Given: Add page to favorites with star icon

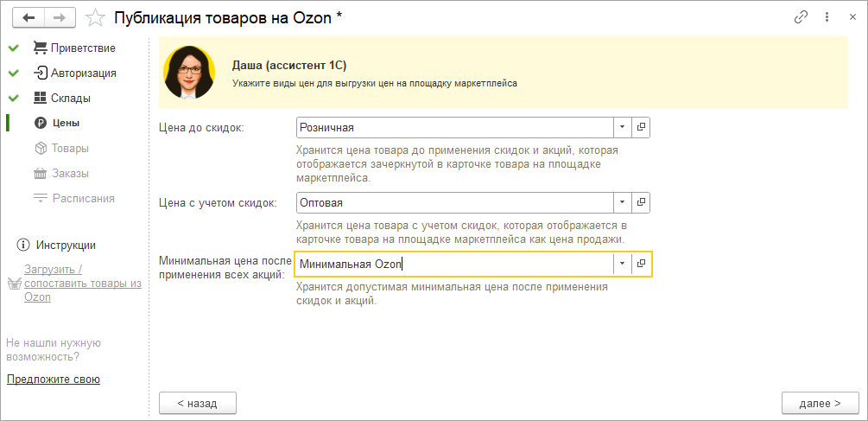Looking at the screenshot, I should tap(97, 17).
